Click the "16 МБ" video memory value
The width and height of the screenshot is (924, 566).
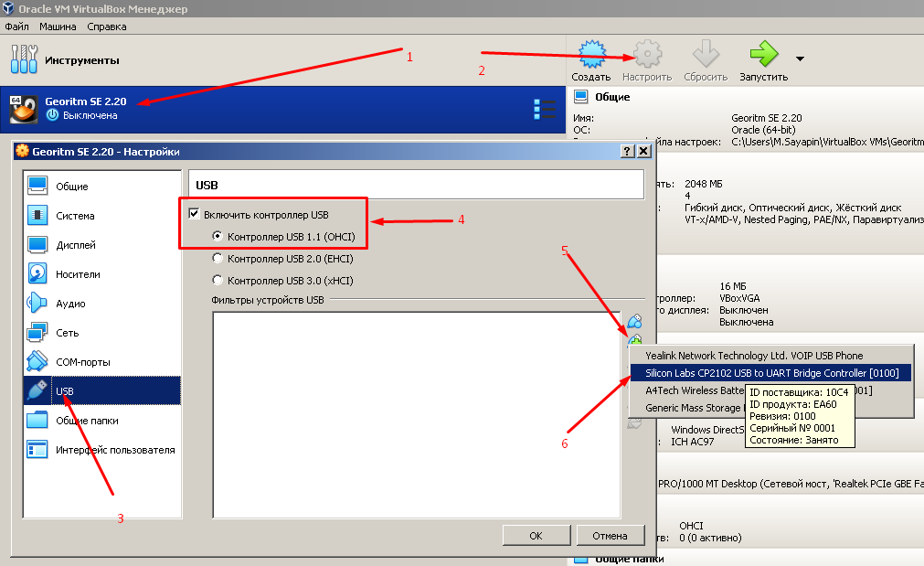(x=732, y=286)
